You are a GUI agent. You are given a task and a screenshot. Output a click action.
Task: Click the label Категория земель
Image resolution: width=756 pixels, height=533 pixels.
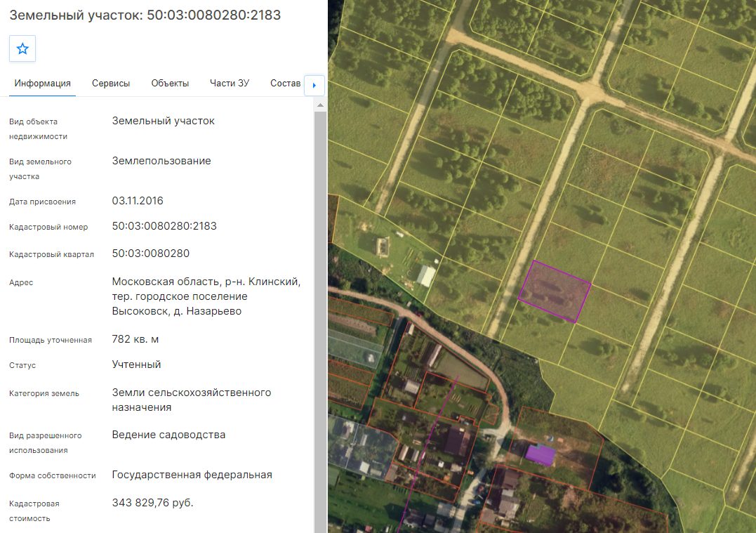pos(44,393)
